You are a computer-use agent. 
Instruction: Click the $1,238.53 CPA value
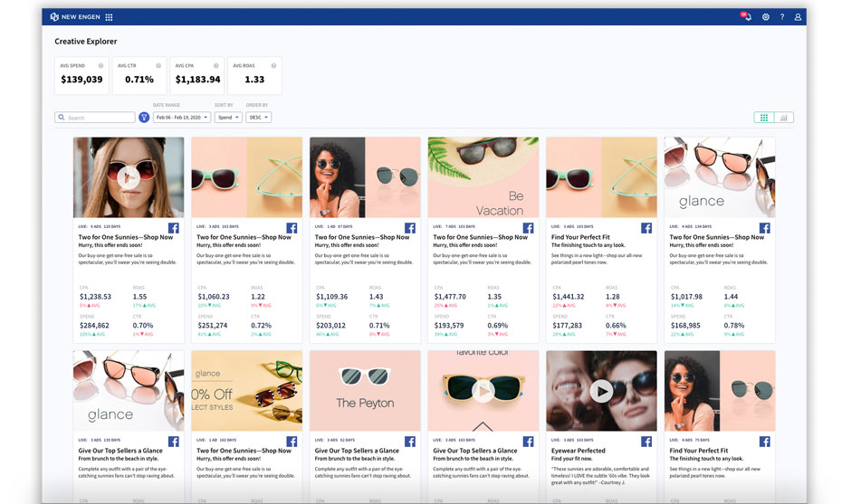click(x=96, y=297)
